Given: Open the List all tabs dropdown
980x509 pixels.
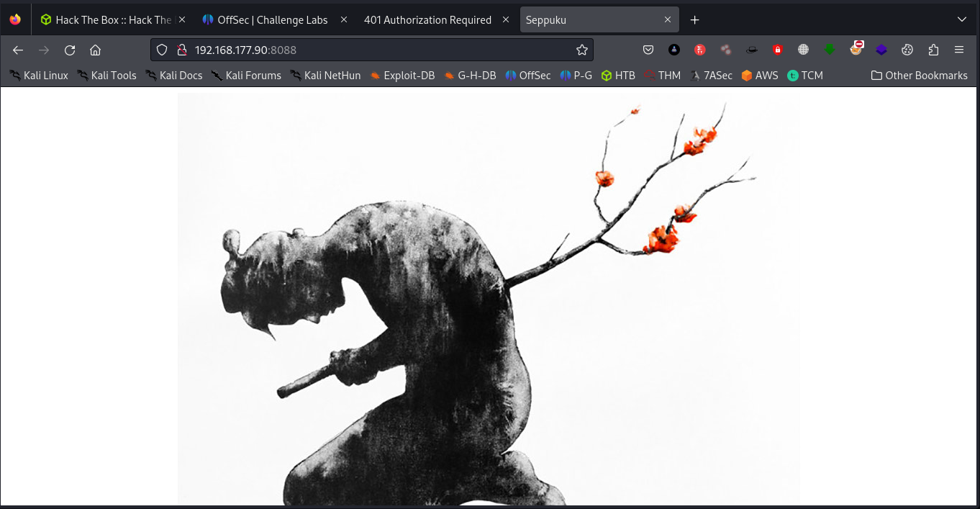Looking at the screenshot, I should click(962, 19).
